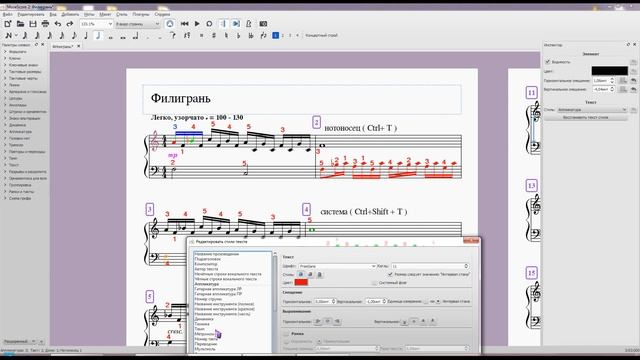Select the quarter note duration icon

click(x=86, y=36)
